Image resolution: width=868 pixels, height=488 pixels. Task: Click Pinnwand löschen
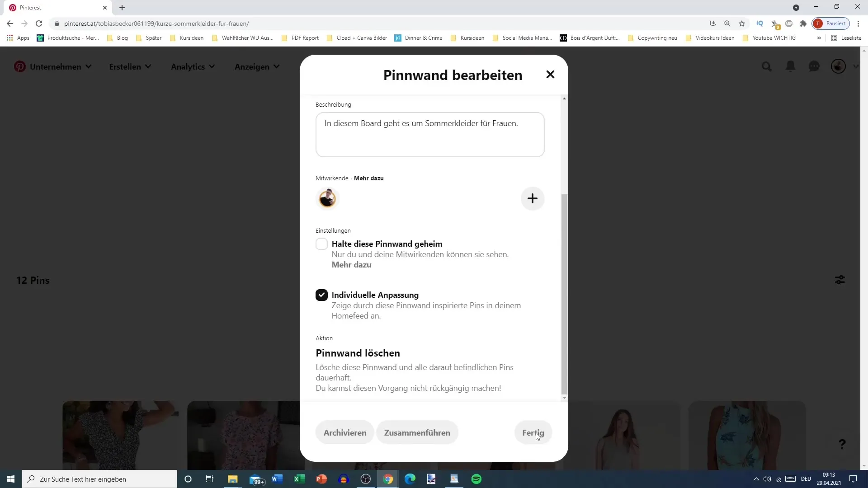click(x=358, y=353)
